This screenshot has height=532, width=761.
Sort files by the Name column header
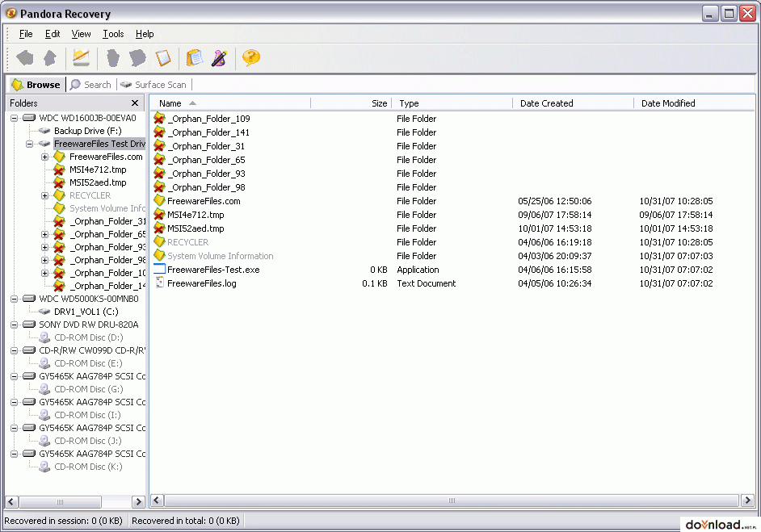[x=230, y=103]
